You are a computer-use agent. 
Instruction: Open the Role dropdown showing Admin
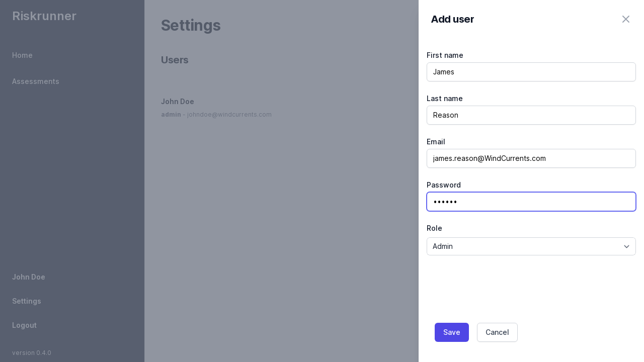point(531,246)
